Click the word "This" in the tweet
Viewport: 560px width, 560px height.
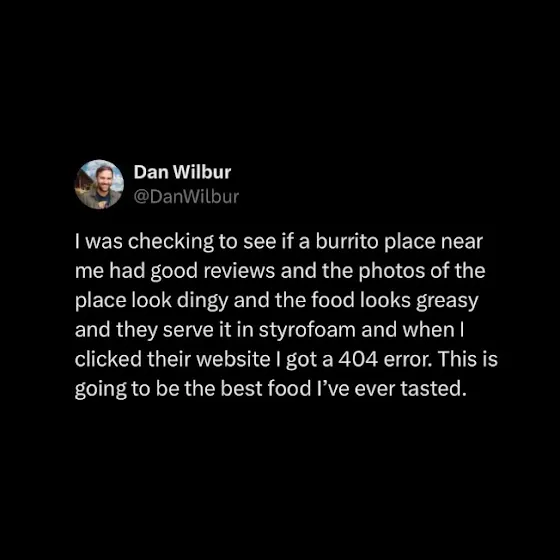(x=458, y=359)
